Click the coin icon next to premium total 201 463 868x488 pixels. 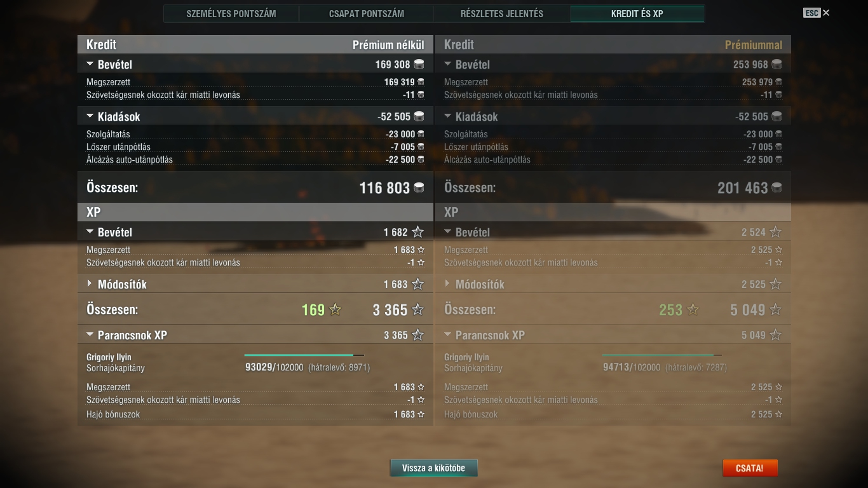776,187
